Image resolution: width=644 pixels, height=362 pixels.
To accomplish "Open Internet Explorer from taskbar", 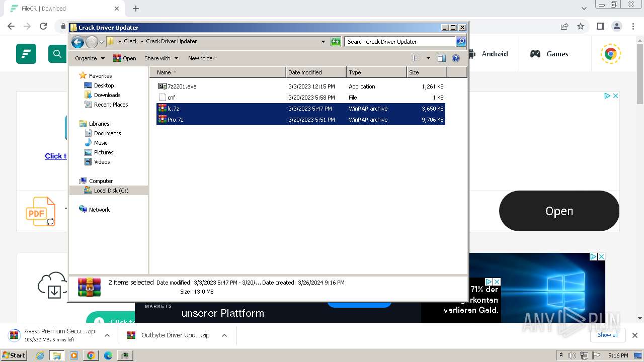I will coord(40,355).
